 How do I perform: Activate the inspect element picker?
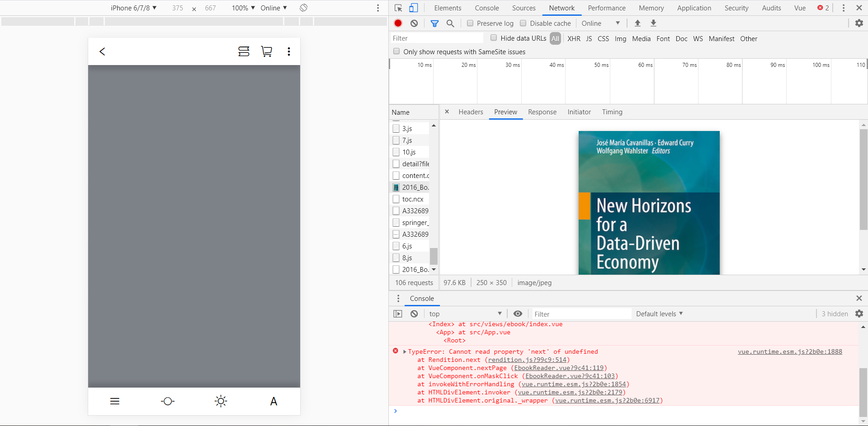(x=398, y=8)
